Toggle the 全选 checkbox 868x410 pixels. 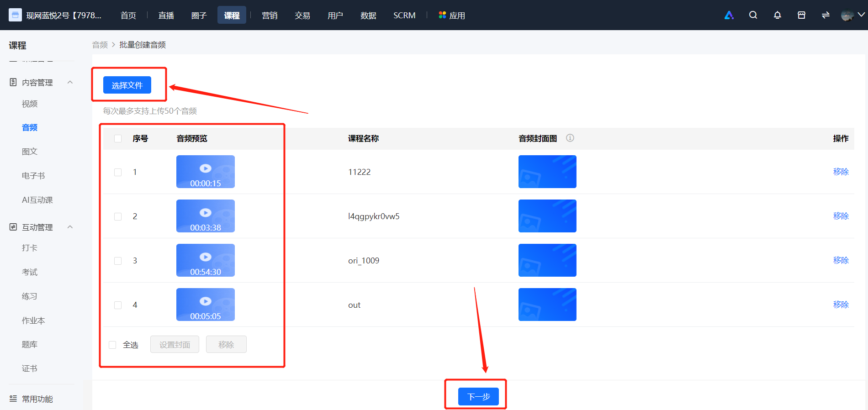point(112,345)
